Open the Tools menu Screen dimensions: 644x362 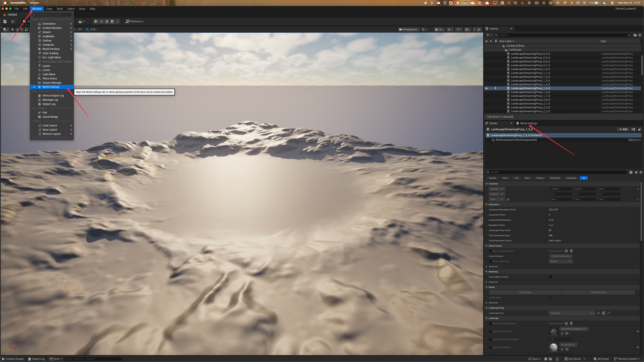[x=49, y=9]
